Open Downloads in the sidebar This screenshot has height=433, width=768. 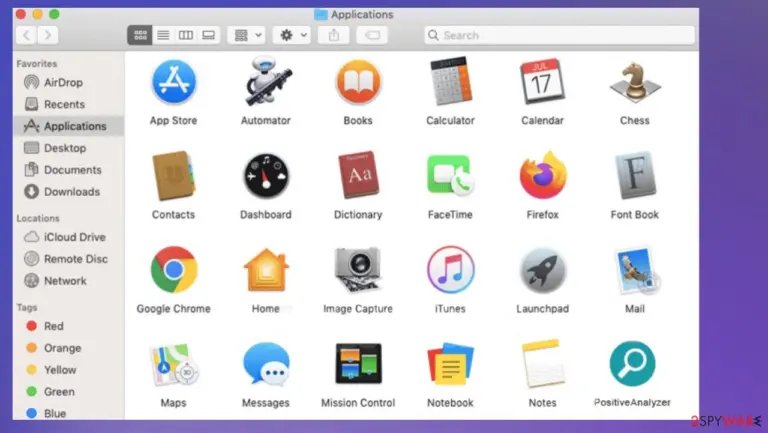(x=69, y=192)
